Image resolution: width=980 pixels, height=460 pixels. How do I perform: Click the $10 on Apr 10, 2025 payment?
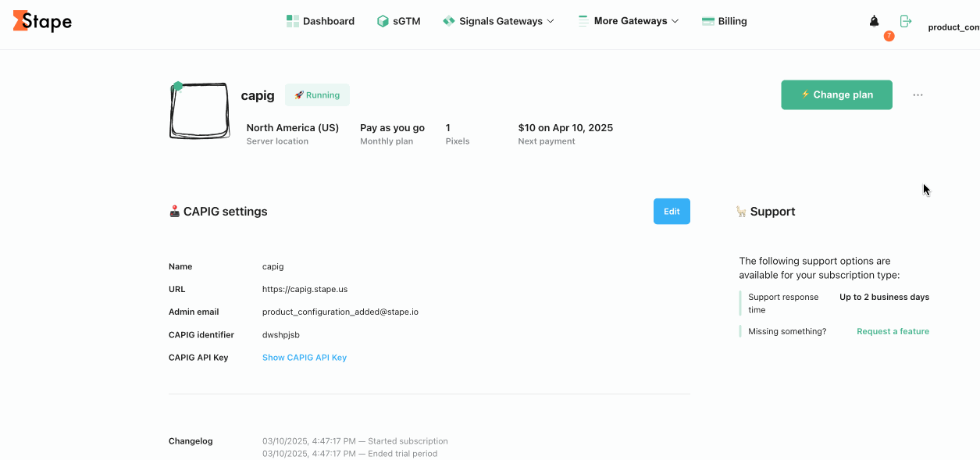coord(565,127)
